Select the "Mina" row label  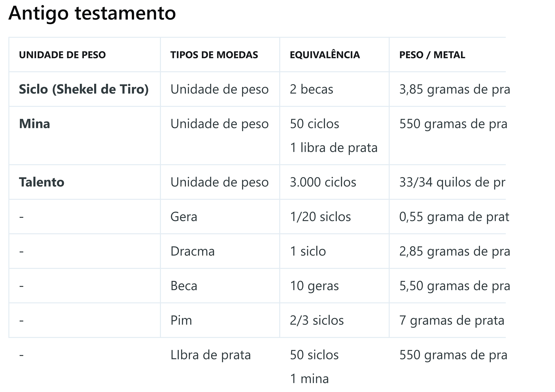coord(34,124)
